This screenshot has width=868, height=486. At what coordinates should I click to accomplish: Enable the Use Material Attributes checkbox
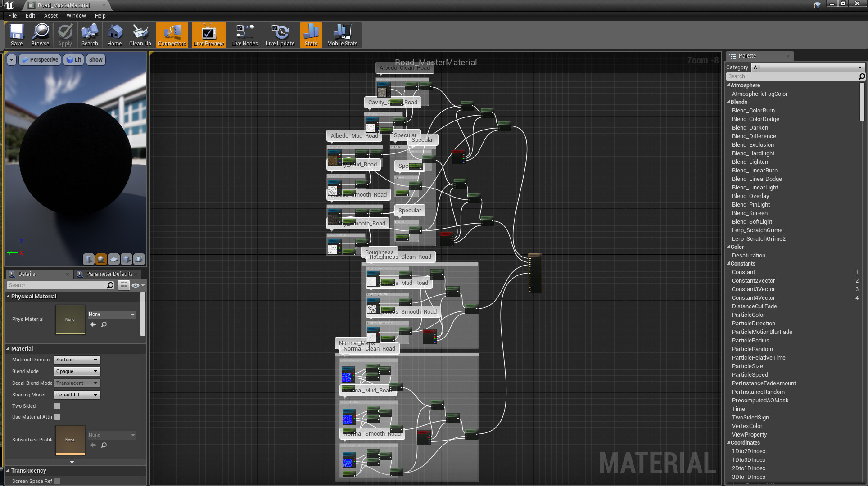click(57, 417)
